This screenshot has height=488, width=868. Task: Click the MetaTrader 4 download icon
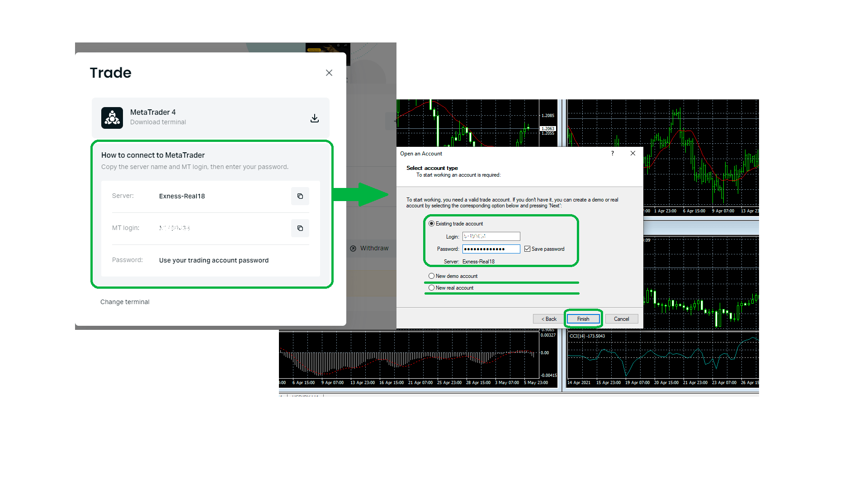coord(315,117)
